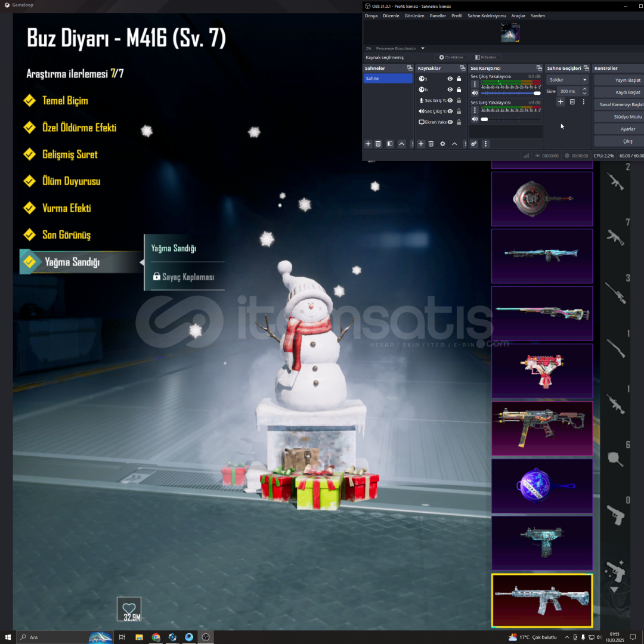This screenshot has width=644, height=644.
Task: Open Ses Çıkış Yakalayıcısı options dots
Action: tap(475, 84)
